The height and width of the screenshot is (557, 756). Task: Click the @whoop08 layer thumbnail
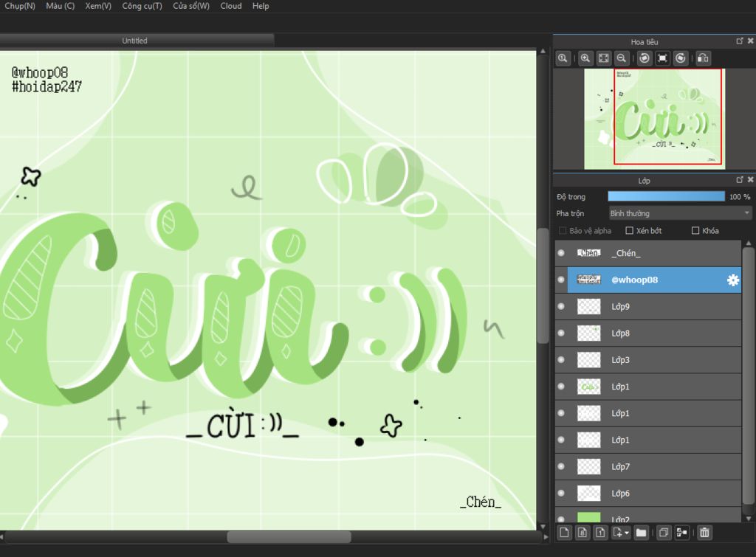pos(588,280)
